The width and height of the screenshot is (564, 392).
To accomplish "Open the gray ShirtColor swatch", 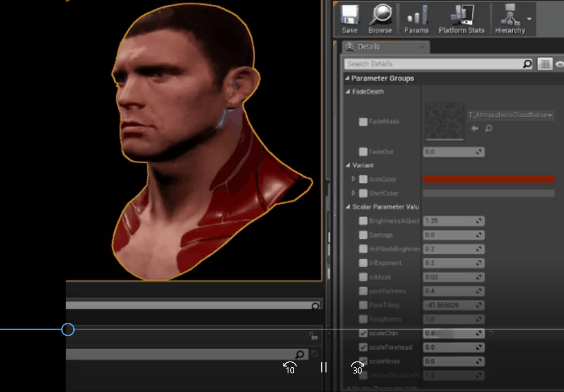I will pyautogui.click(x=488, y=193).
